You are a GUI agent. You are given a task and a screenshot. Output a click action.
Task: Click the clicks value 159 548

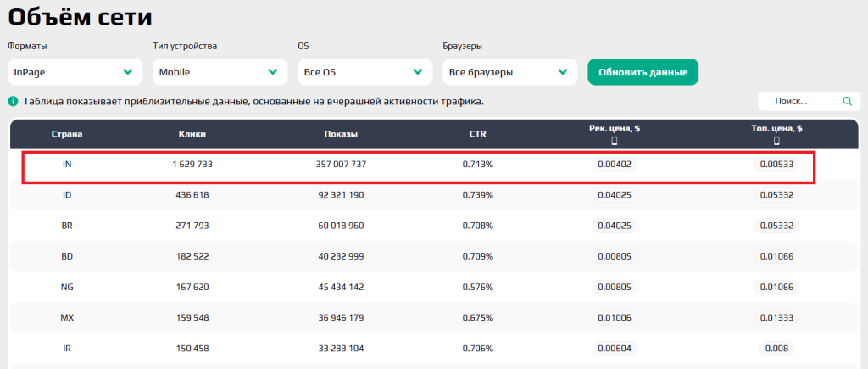click(192, 318)
